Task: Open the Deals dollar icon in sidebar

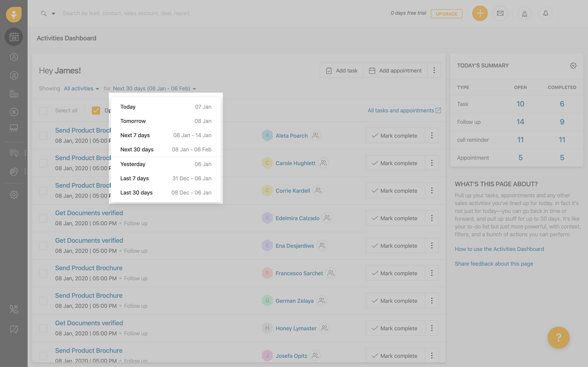Action: coord(14,112)
